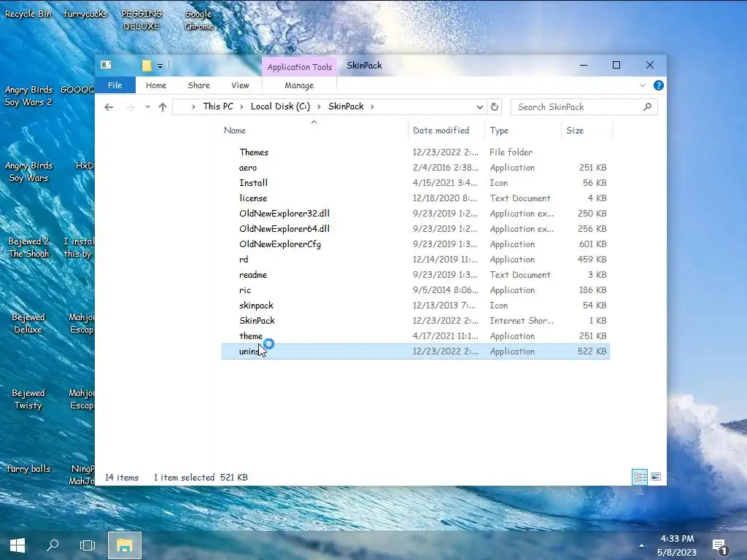Expand chevron after Local Disk breadcrumb
The width and height of the screenshot is (747, 560).
(x=319, y=106)
